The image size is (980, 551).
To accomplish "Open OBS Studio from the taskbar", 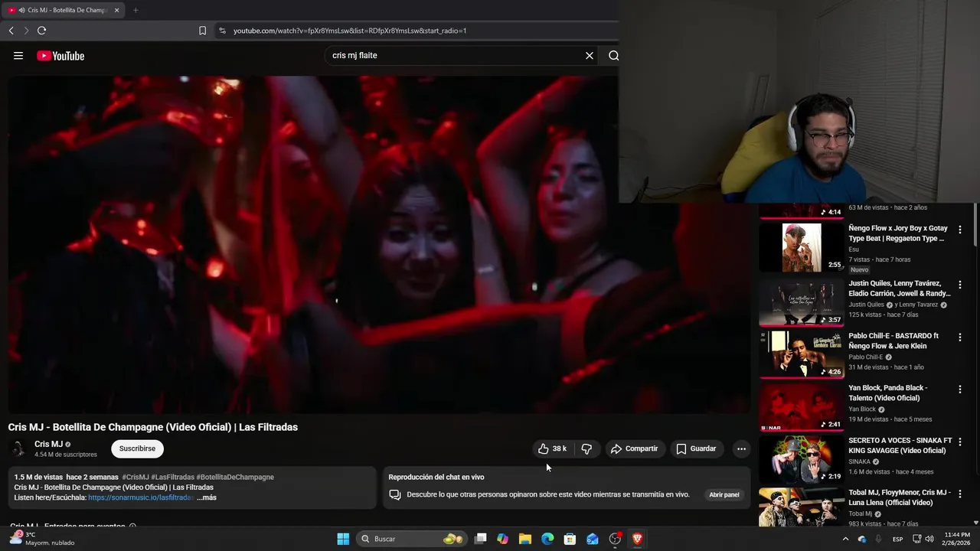I will coord(615,539).
